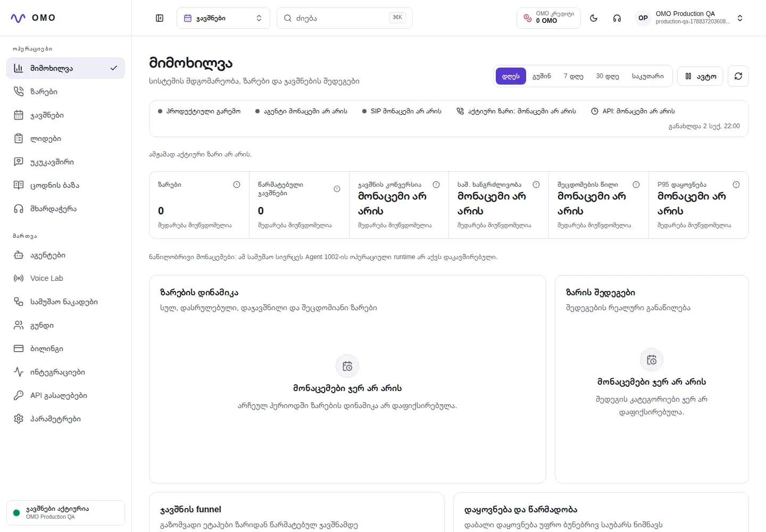The height and width of the screenshot is (532, 766).
Task: Open პარამეტრები settings in the sidebar
Action: coord(66,419)
